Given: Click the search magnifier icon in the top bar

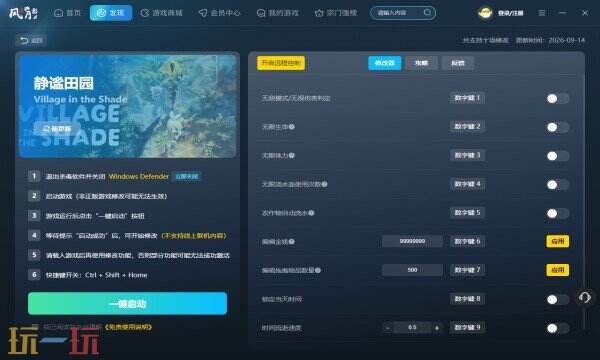Looking at the screenshot, I should pyautogui.click(x=427, y=13).
